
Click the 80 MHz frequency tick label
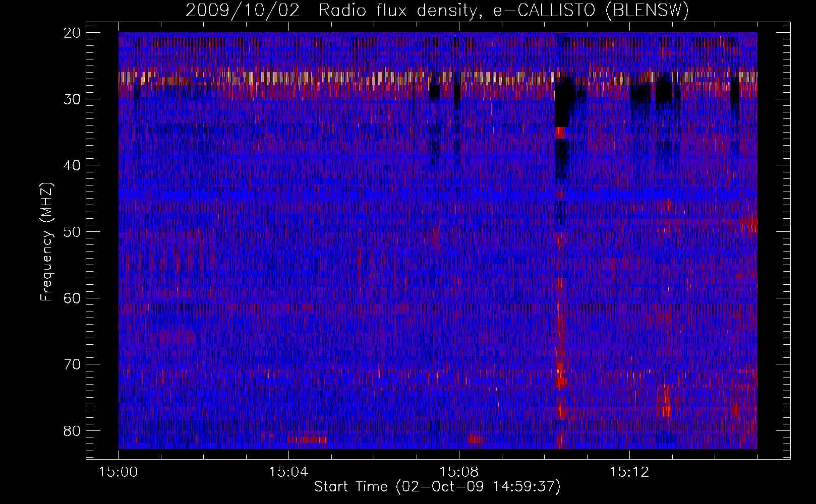(x=73, y=431)
